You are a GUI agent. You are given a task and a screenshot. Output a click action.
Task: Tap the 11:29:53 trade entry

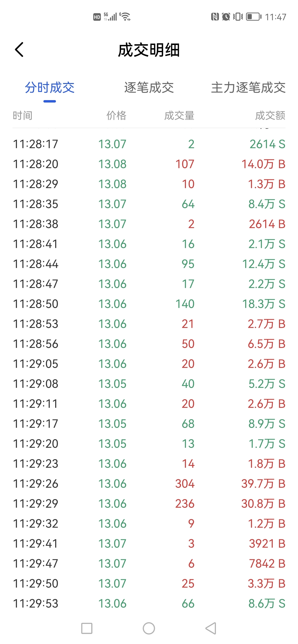149,604
